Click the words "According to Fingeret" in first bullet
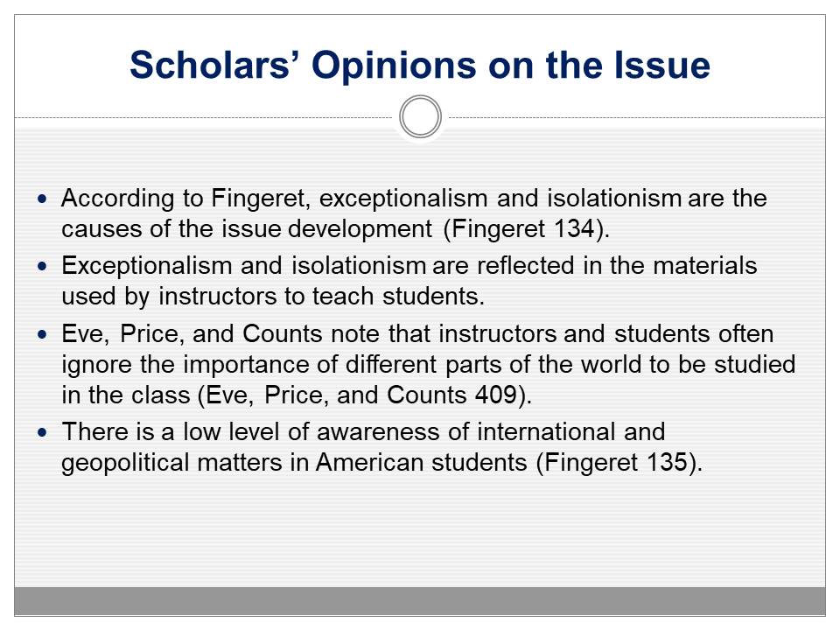The image size is (840, 630). [x=150, y=199]
